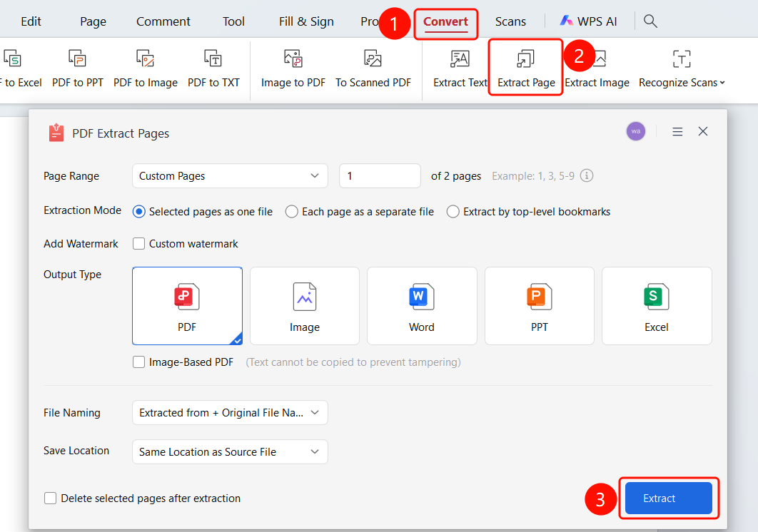Click the Extract Text tool

click(x=460, y=68)
